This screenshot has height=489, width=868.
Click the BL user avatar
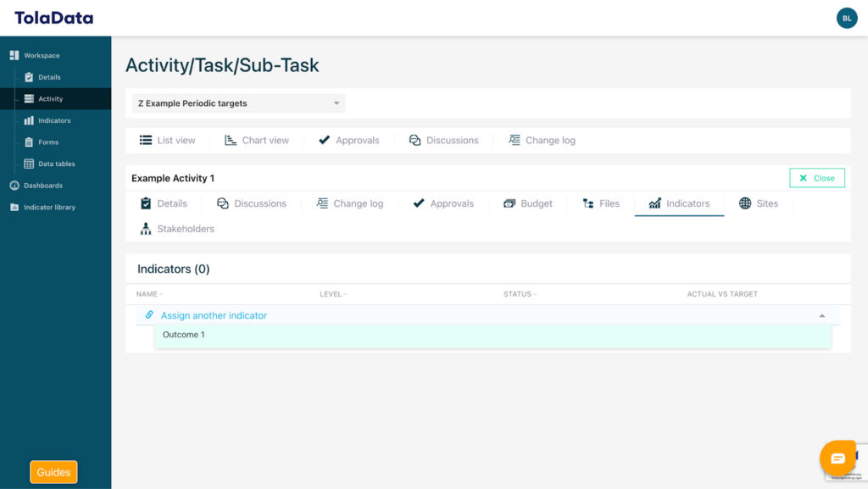point(846,18)
